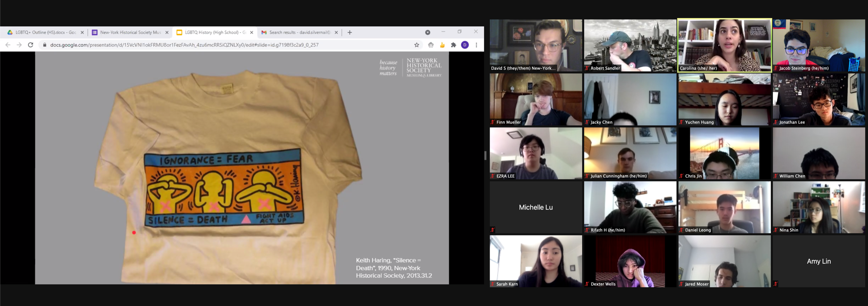
Task: Select Carolina's highlighted speaker video tile
Action: pos(725,45)
